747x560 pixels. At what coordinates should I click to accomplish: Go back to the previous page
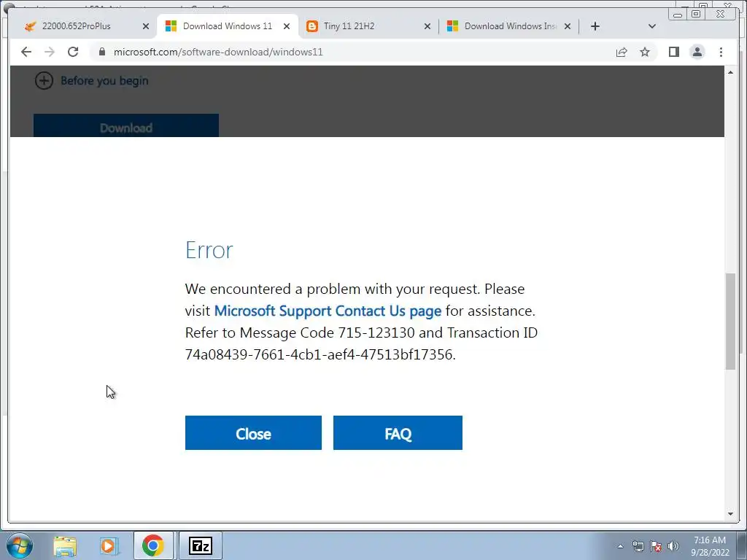coord(26,52)
